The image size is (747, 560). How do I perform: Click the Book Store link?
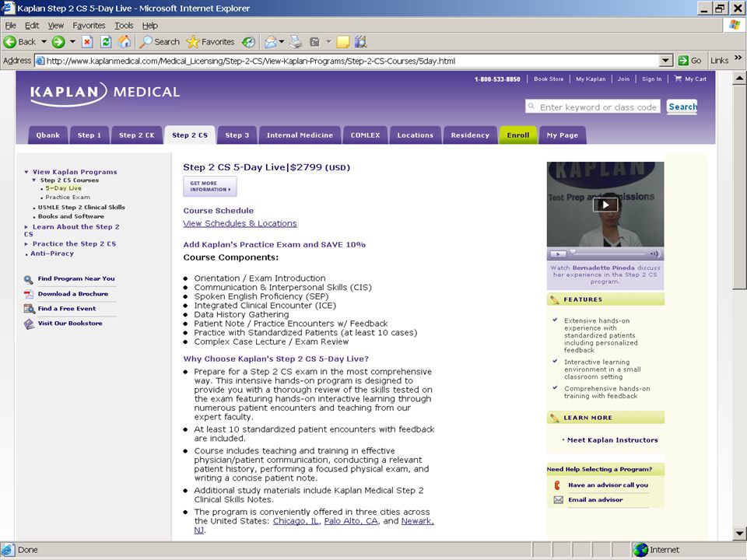pyautogui.click(x=549, y=79)
